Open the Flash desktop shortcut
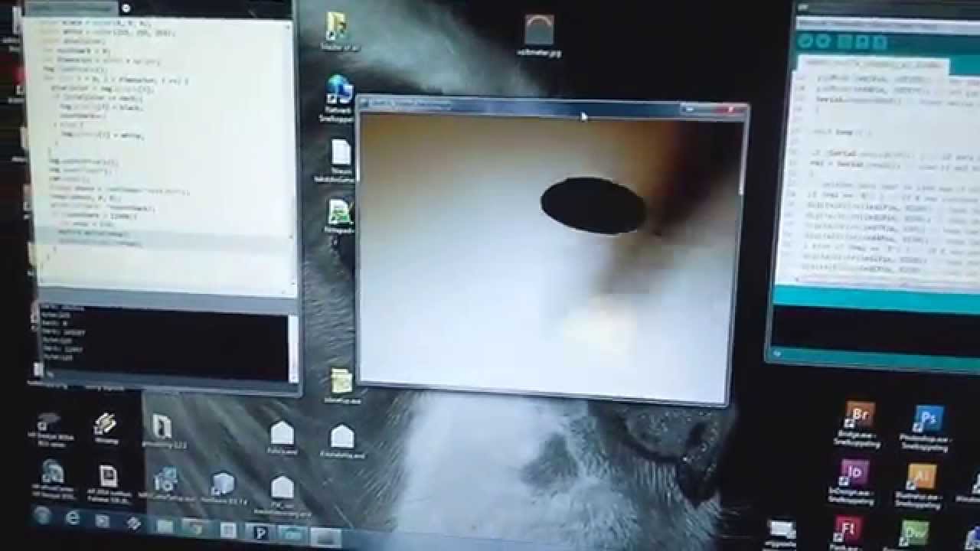 848,533
